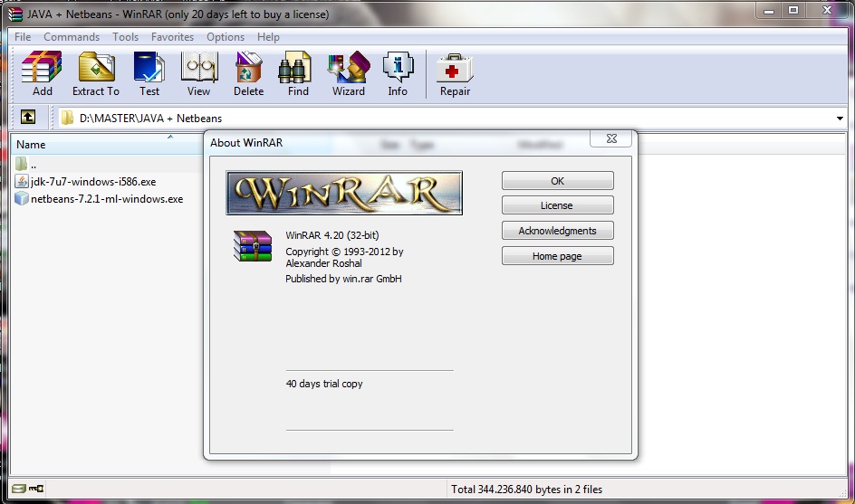Click 'Copyright © 1993-2012 by' text
The width and height of the screenshot is (855, 504).
click(x=344, y=252)
